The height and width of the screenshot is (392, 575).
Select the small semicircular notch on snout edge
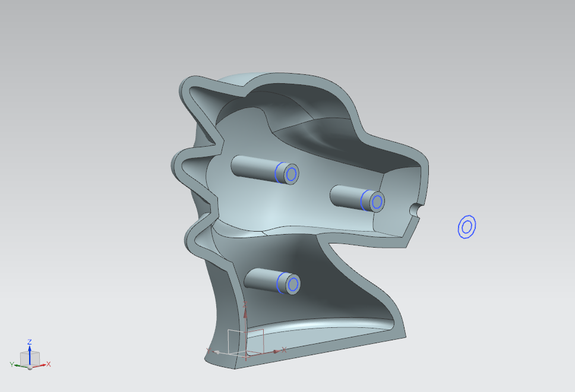(415, 210)
